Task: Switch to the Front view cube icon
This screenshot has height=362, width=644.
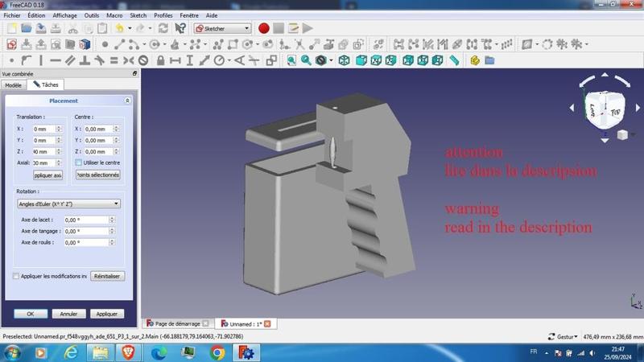Action: click(361, 61)
